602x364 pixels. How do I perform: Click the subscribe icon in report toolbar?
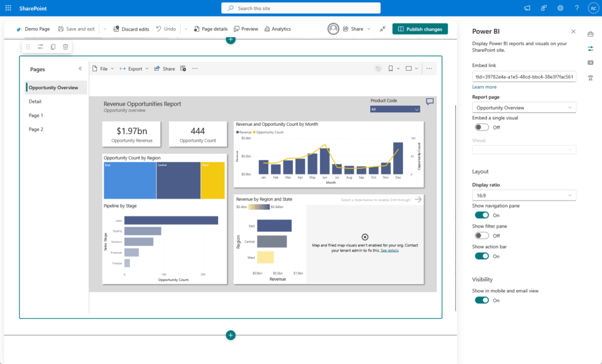[x=183, y=69]
